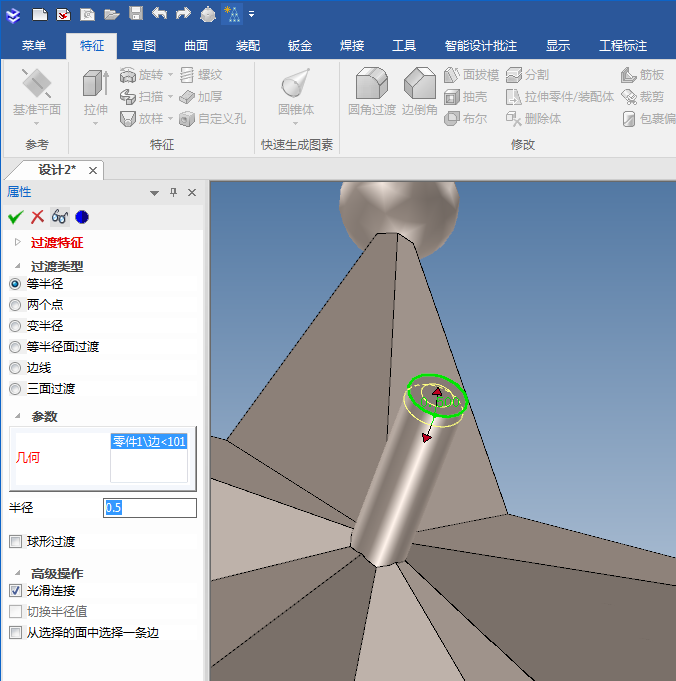
Task: Switch to the 工程标注 ribbon tab
Action: point(623,46)
